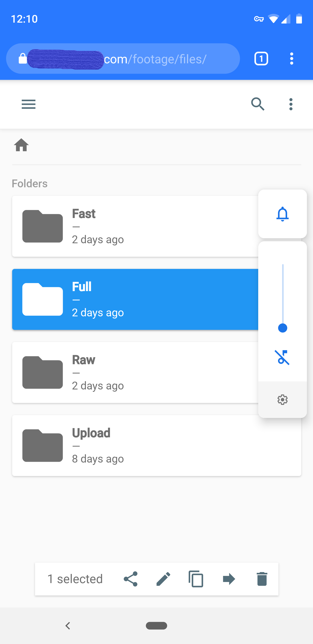The height and width of the screenshot is (644, 313).
Task: Open the hamburger navigation menu
Action: tap(28, 104)
